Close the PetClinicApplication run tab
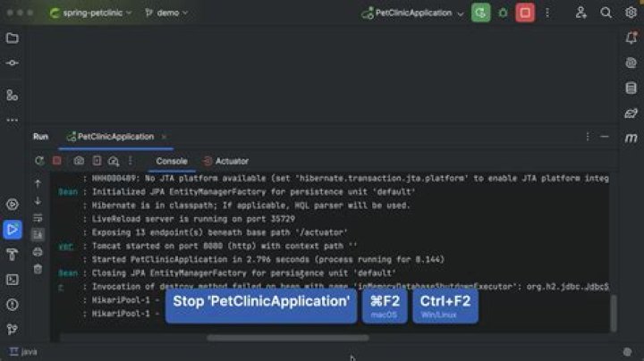Image resolution: width=644 pixels, height=361 pixels. 164,137
